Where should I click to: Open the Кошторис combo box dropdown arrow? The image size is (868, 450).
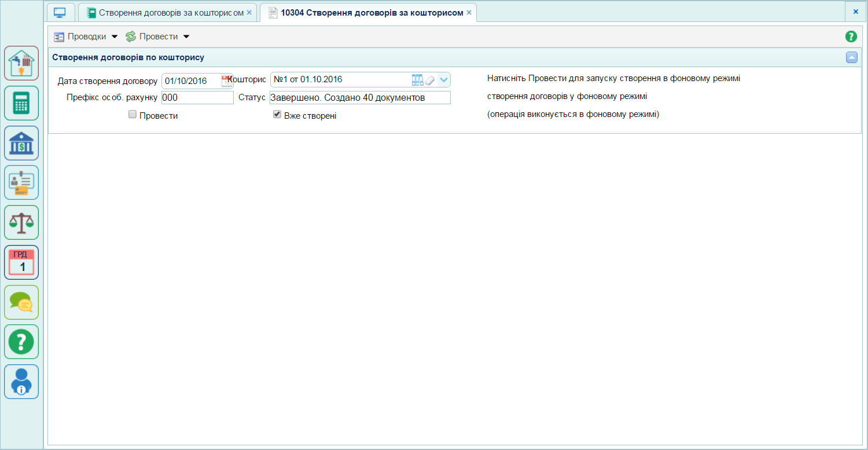pyautogui.click(x=444, y=79)
